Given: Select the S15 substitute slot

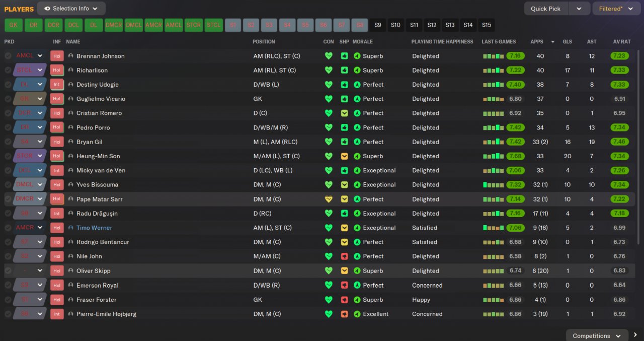Looking at the screenshot, I should pyautogui.click(x=487, y=25).
